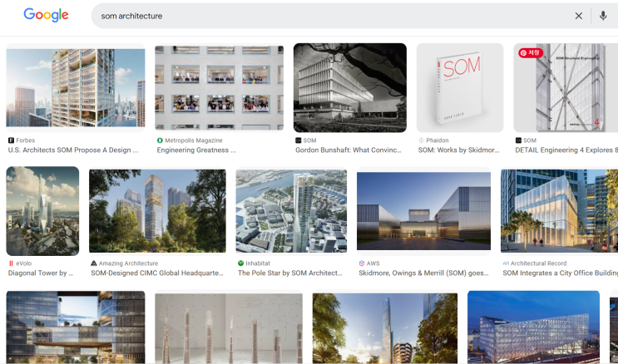Open the tower models exhibition thumbnail

click(229, 328)
